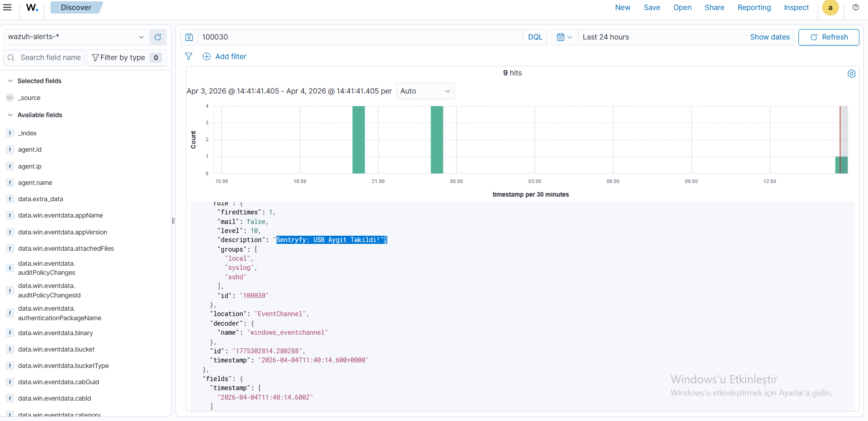Click the help circle icon

pyautogui.click(x=855, y=8)
